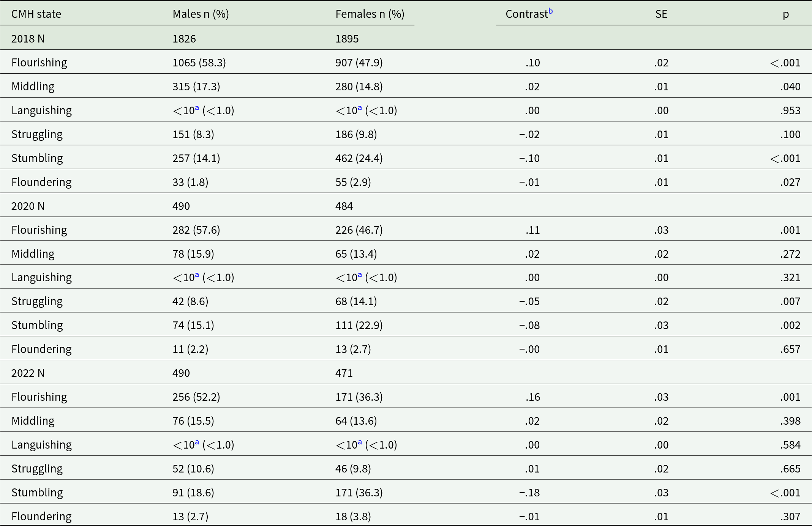Image resolution: width=812 pixels, height=526 pixels.
Task: Click the SE column header
Action: click(661, 14)
